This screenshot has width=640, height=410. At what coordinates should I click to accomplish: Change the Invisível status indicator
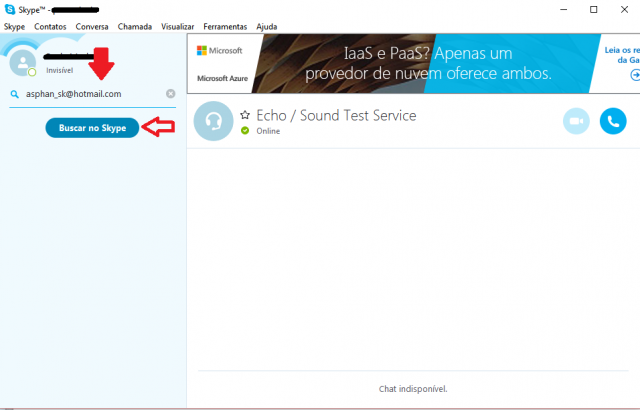point(32,72)
